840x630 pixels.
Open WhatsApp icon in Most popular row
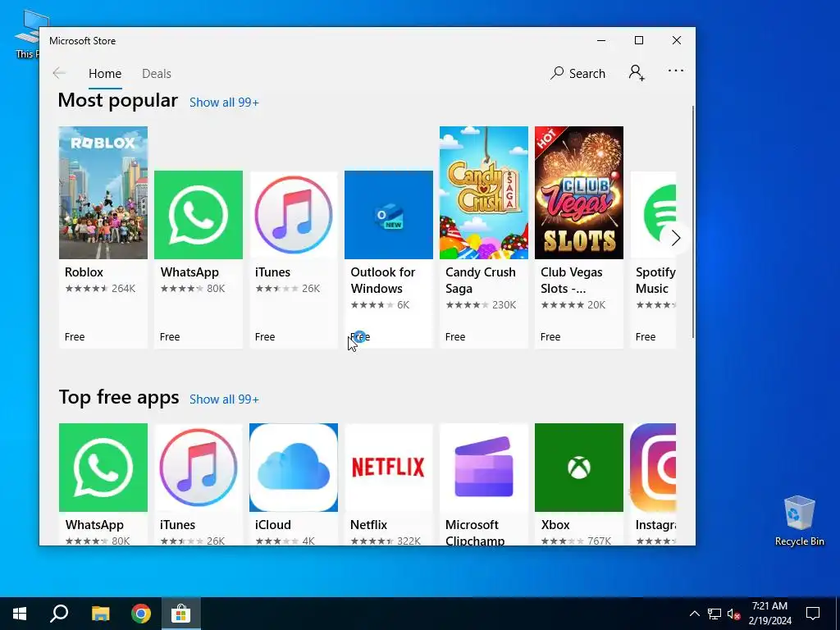tap(199, 215)
